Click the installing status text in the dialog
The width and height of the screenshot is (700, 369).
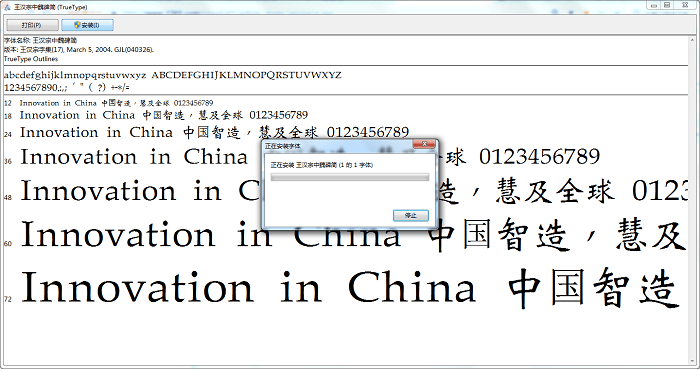[321, 165]
